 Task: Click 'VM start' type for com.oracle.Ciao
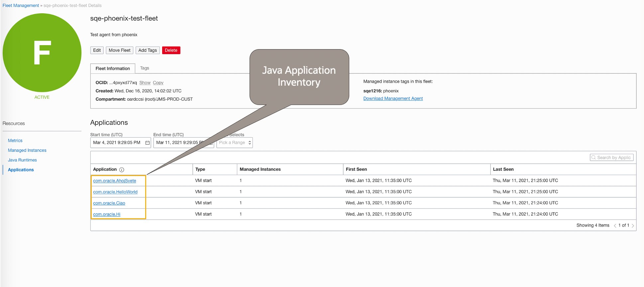pos(203,203)
